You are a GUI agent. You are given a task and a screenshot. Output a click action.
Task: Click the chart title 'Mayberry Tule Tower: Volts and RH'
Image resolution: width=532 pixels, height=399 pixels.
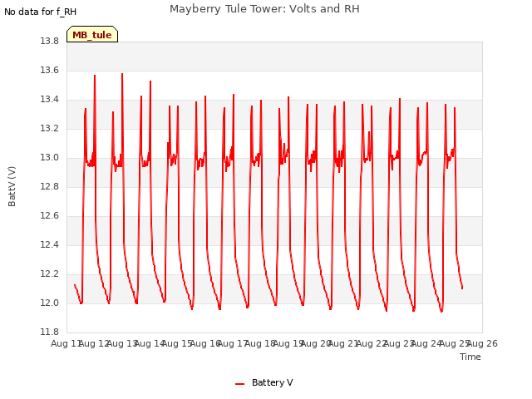pos(264,9)
